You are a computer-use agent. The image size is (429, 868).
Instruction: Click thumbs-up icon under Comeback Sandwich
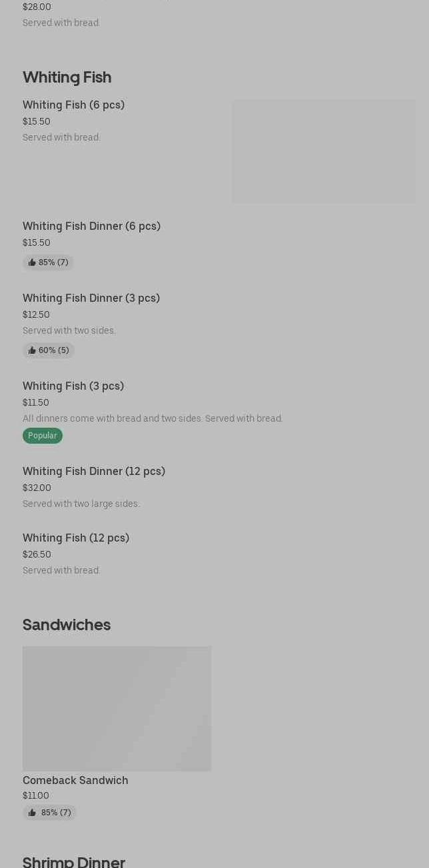32,813
